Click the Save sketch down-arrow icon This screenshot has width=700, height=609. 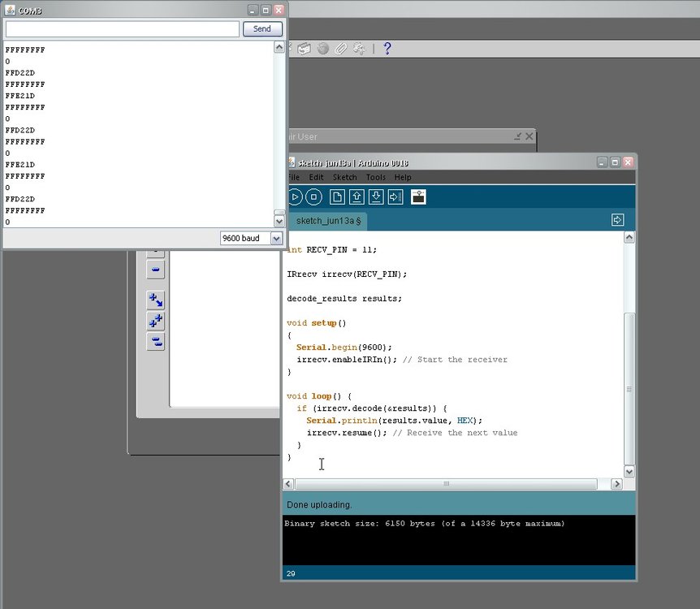[376, 197]
